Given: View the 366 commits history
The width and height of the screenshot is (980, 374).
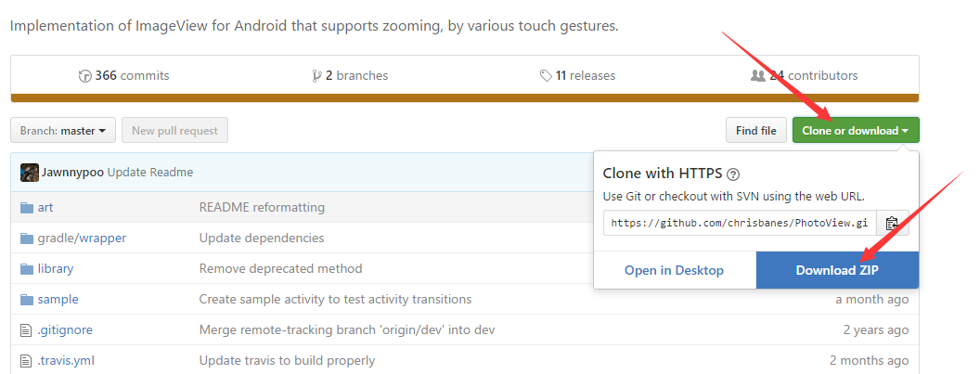Looking at the screenshot, I should [124, 75].
